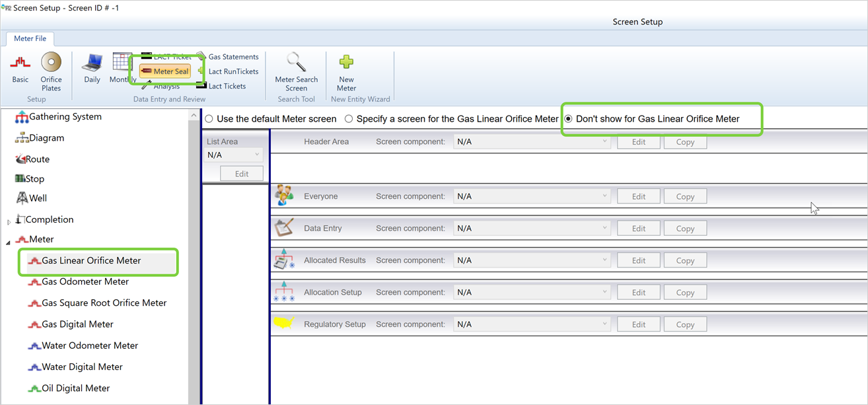Select 'Specify a screen' radio button
The height and width of the screenshot is (405, 868).
tap(349, 119)
